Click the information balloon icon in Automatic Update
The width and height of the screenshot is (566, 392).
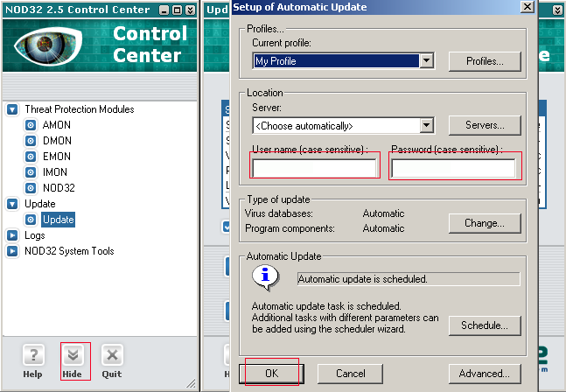click(x=266, y=277)
